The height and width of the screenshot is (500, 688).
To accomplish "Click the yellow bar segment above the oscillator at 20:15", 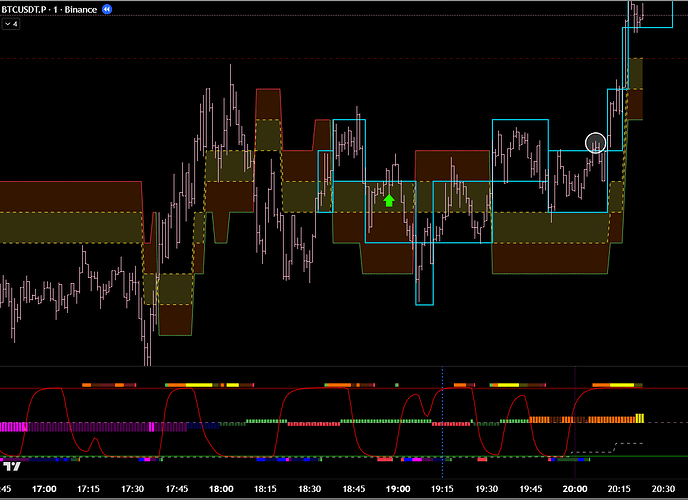I will (622, 384).
